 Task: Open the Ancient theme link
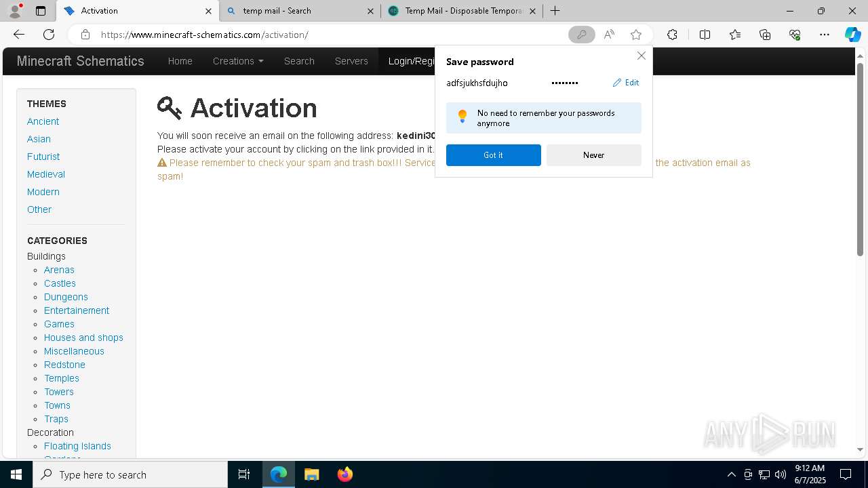tap(43, 121)
